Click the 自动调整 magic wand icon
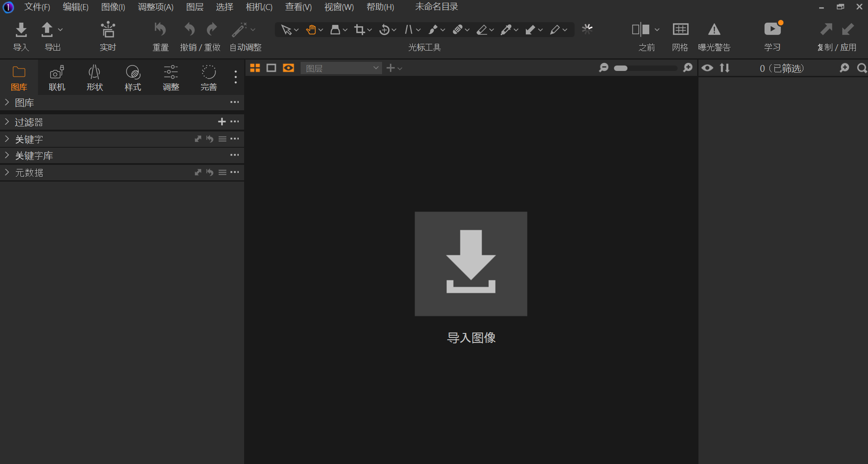The height and width of the screenshot is (464, 868). tap(239, 30)
